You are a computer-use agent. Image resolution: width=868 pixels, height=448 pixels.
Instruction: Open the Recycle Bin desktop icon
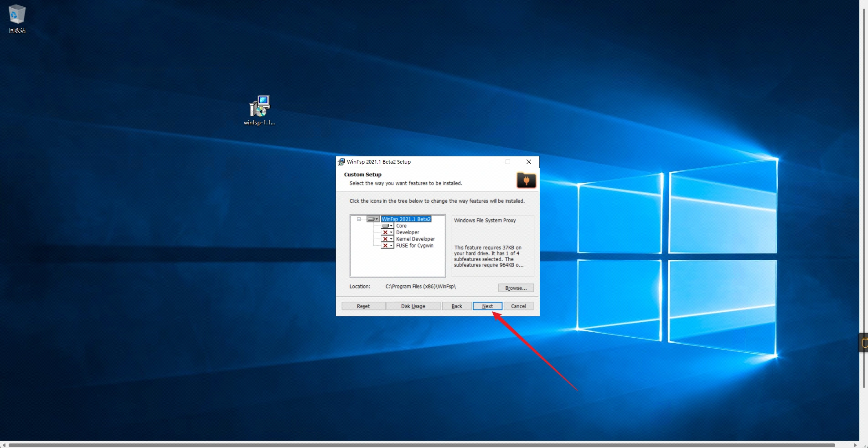[x=17, y=19]
